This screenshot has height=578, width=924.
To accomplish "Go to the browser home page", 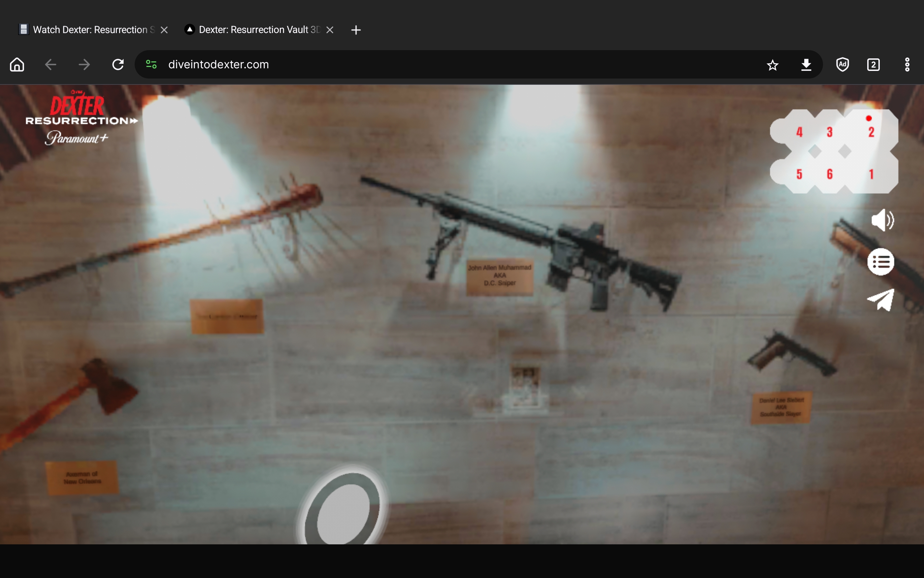I will (17, 65).
